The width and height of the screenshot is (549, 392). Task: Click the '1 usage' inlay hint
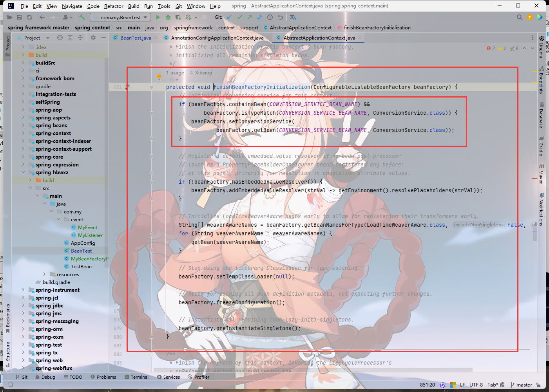[x=175, y=73]
